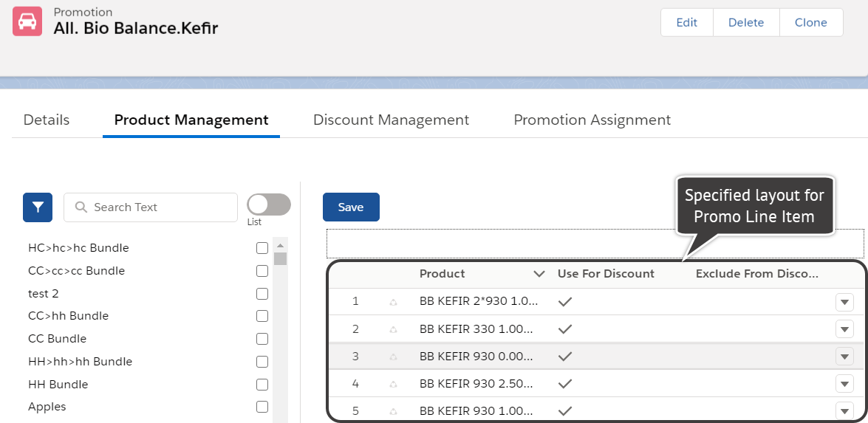Image resolution: width=868 pixels, height=423 pixels.
Task: Click the Apples list label
Action: pyautogui.click(x=47, y=407)
